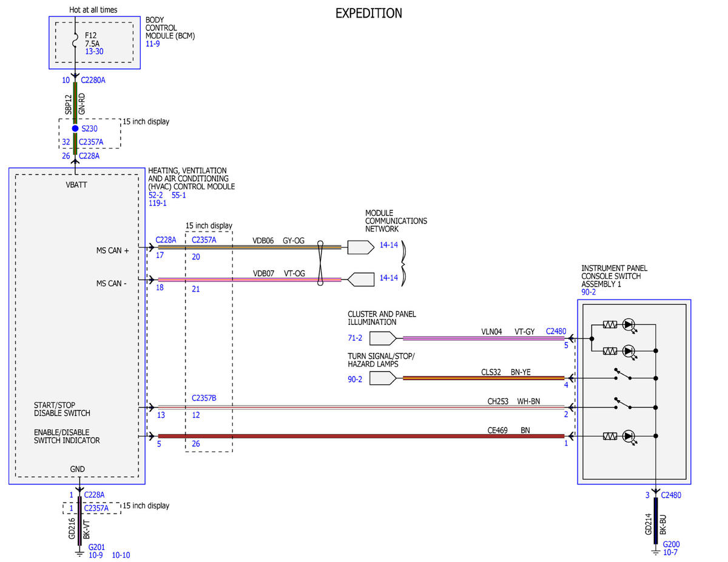Click GND pin label in HVAC module

(78, 469)
